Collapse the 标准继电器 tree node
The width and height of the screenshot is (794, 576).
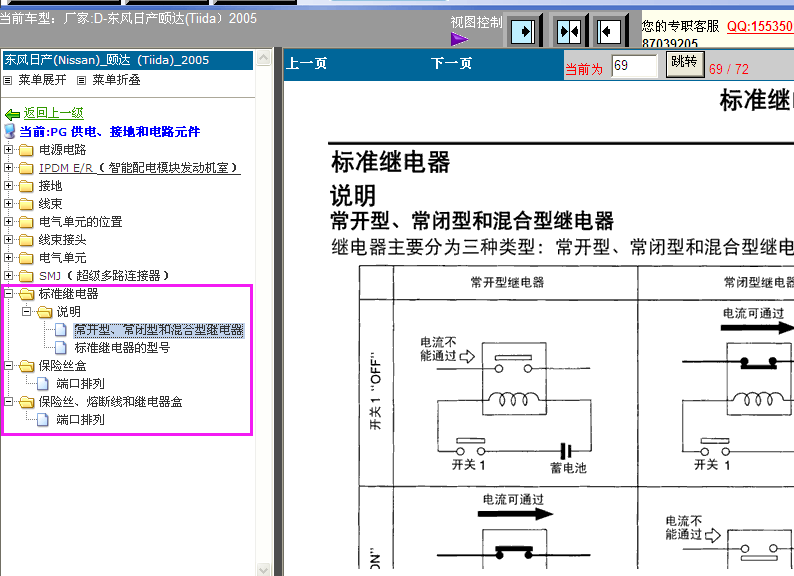(8, 293)
